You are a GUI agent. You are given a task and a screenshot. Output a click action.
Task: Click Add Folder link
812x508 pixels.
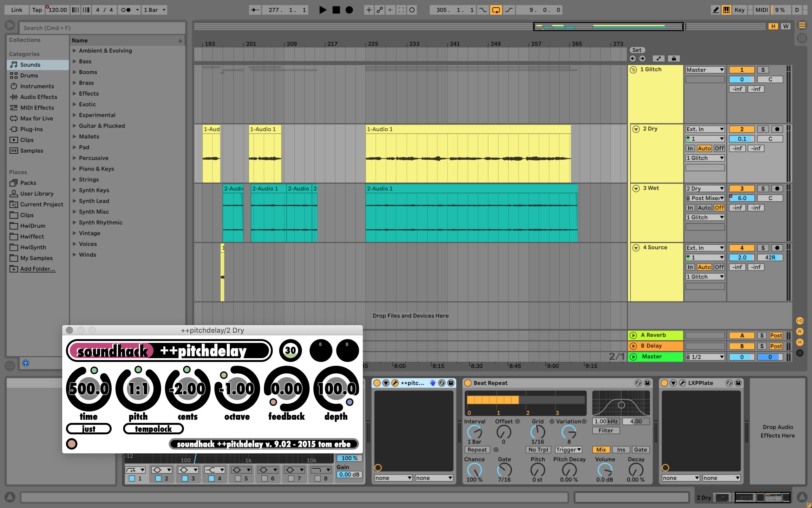(x=37, y=269)
